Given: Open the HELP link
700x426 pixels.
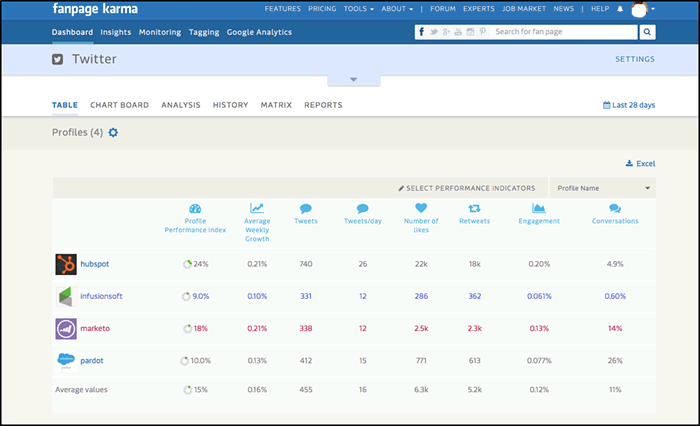Looking at the screenshot, I should pos(600,9).
